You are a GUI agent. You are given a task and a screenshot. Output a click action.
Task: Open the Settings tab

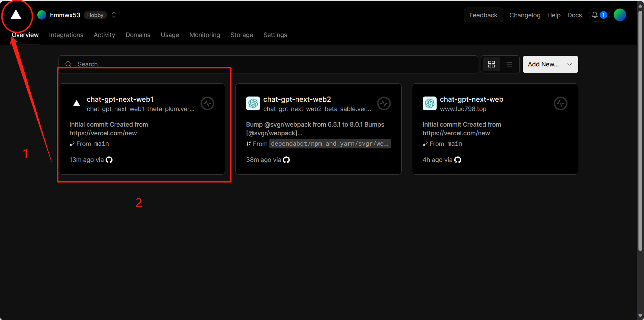275,35
